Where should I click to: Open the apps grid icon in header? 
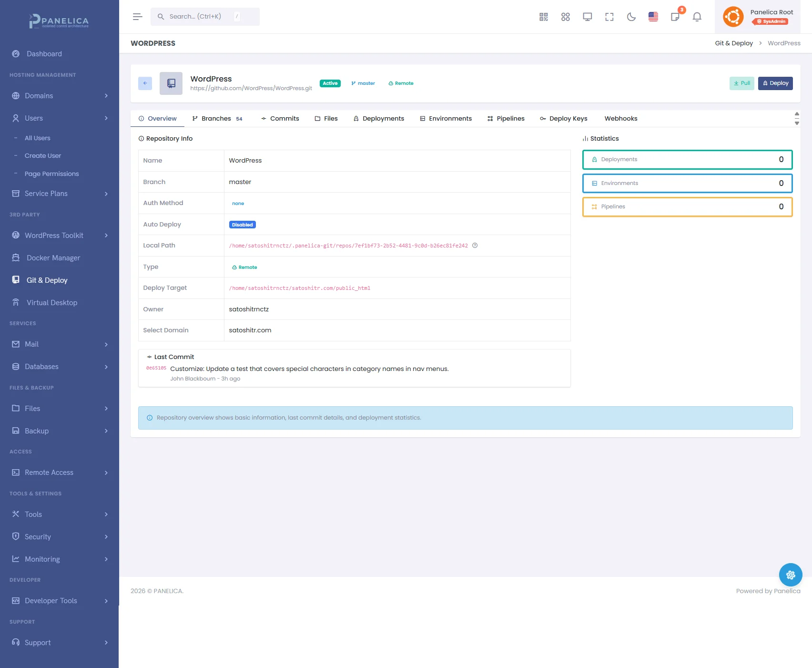565,17
